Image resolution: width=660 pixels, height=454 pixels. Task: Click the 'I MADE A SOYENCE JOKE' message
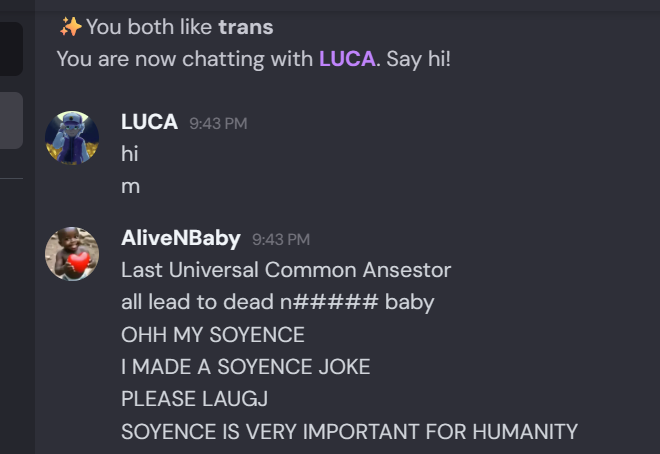click(x=245, y=367)
